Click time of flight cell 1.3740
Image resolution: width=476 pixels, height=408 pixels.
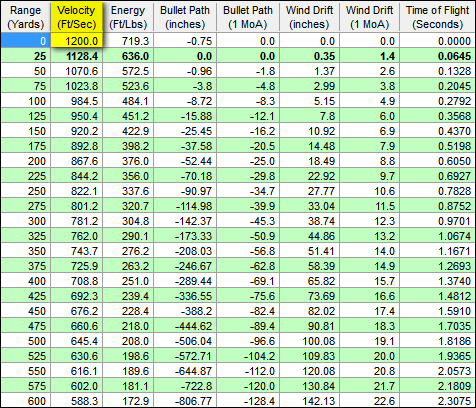click(438, 281)
